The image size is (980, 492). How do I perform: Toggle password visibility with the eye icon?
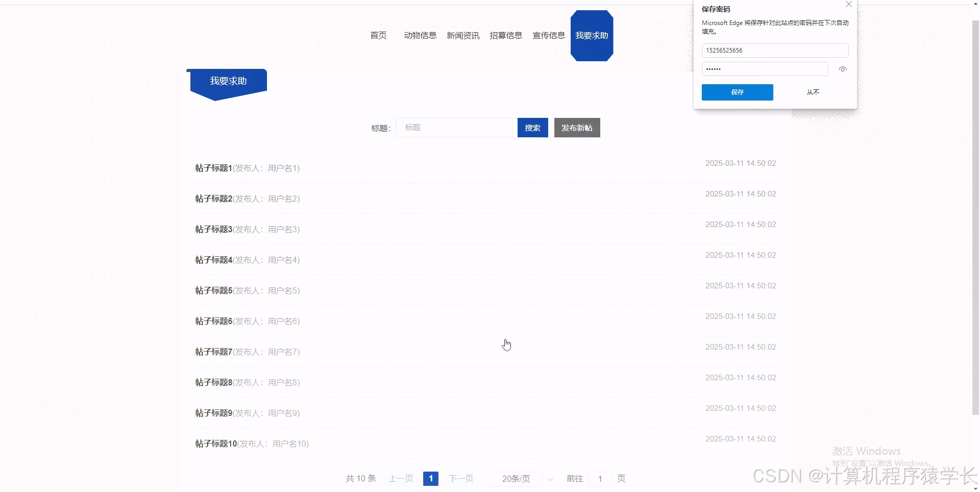coord(842,69)
